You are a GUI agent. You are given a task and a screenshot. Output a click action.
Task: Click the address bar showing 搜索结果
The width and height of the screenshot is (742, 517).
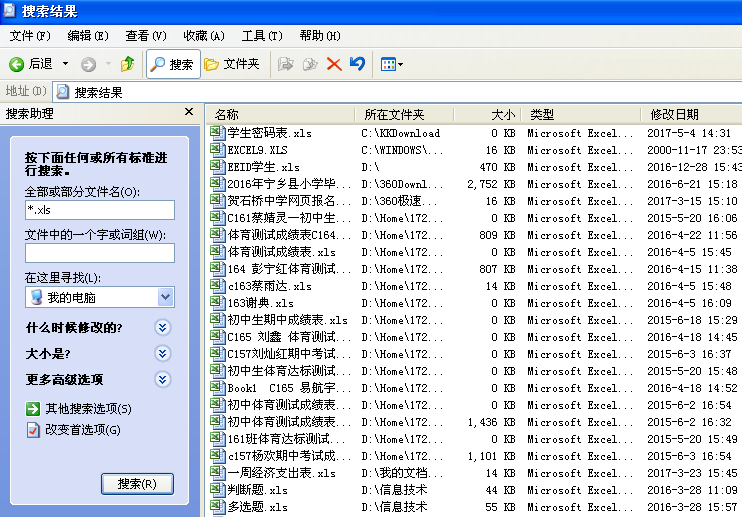tap(398, 92)
